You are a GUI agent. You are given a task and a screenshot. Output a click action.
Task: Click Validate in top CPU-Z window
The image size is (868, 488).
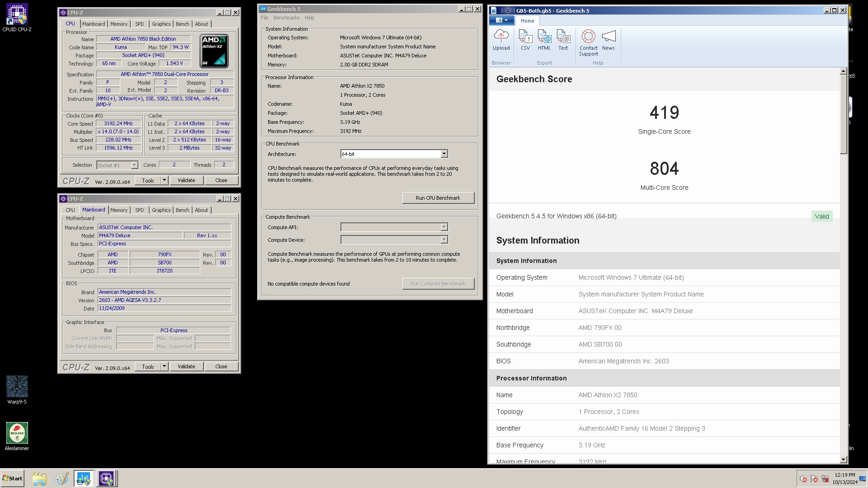[186, 180]
